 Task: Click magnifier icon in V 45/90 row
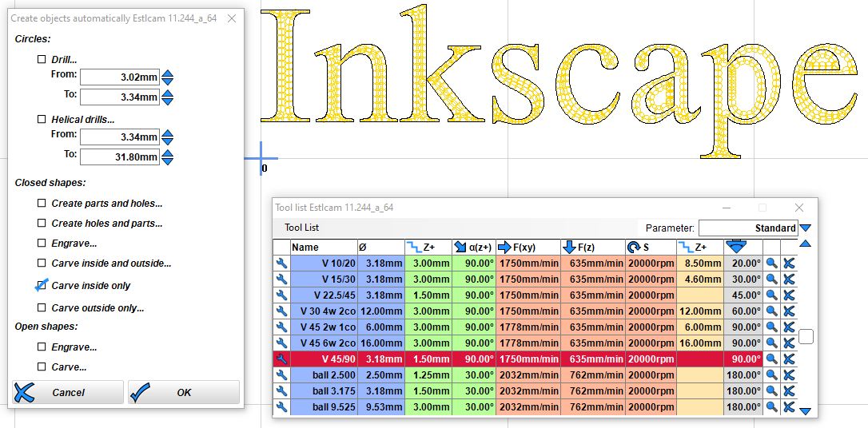(x=771, y=359)
